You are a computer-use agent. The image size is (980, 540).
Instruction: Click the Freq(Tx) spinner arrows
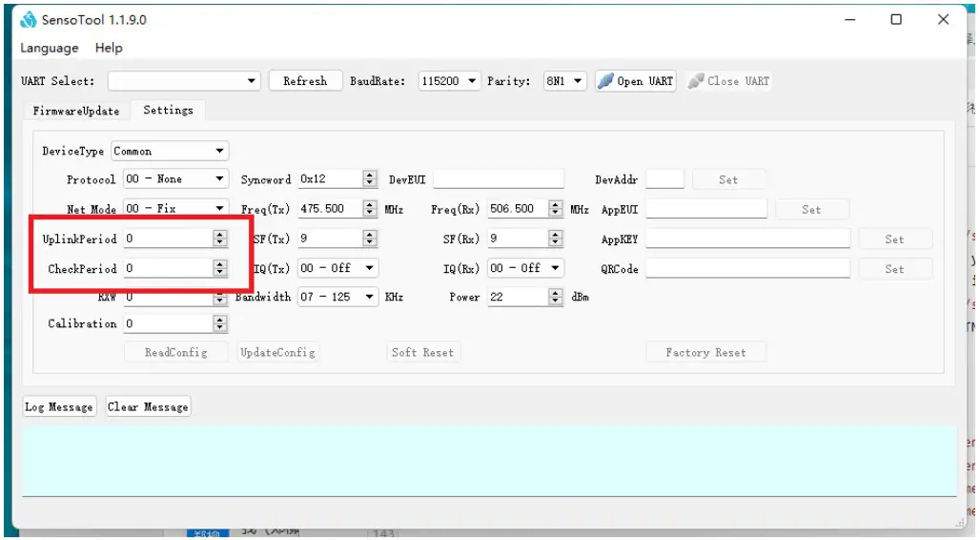click(370, 208)
